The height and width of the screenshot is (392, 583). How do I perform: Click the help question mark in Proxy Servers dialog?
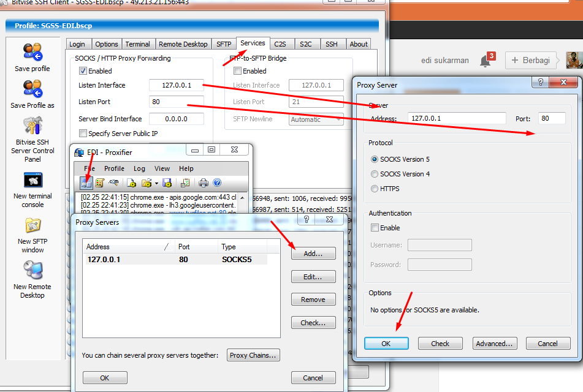[x=307, y=219]
